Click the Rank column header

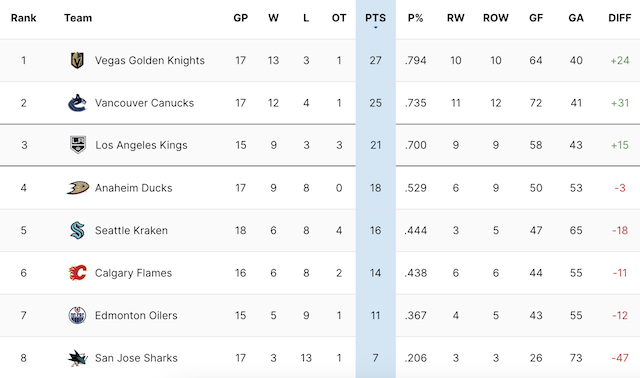(24, 18)
